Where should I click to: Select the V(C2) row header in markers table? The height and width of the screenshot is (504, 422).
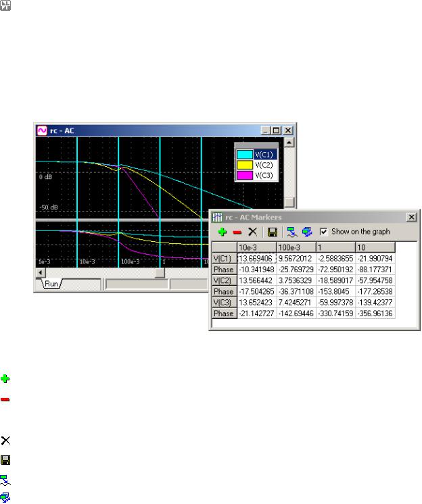pyautogui.click(x=225, y=280)
